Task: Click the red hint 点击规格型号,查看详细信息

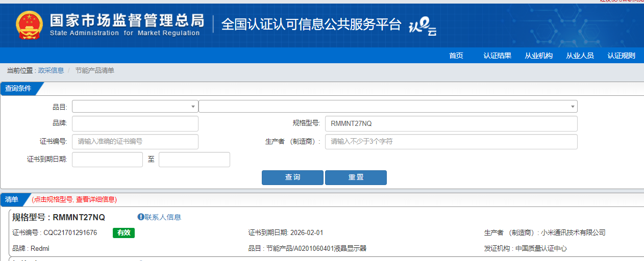Action: 74,200
